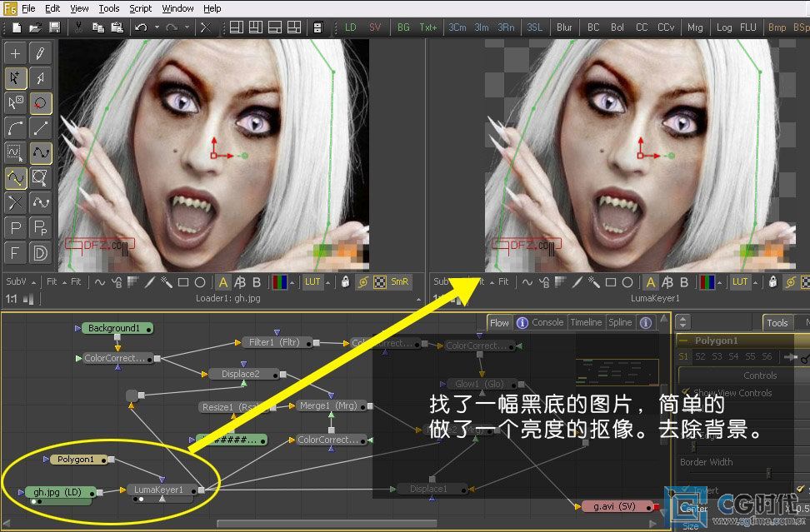Click the info icon next to Console tab
Viewport: 810px width, 532px height.
pos(522,323)
